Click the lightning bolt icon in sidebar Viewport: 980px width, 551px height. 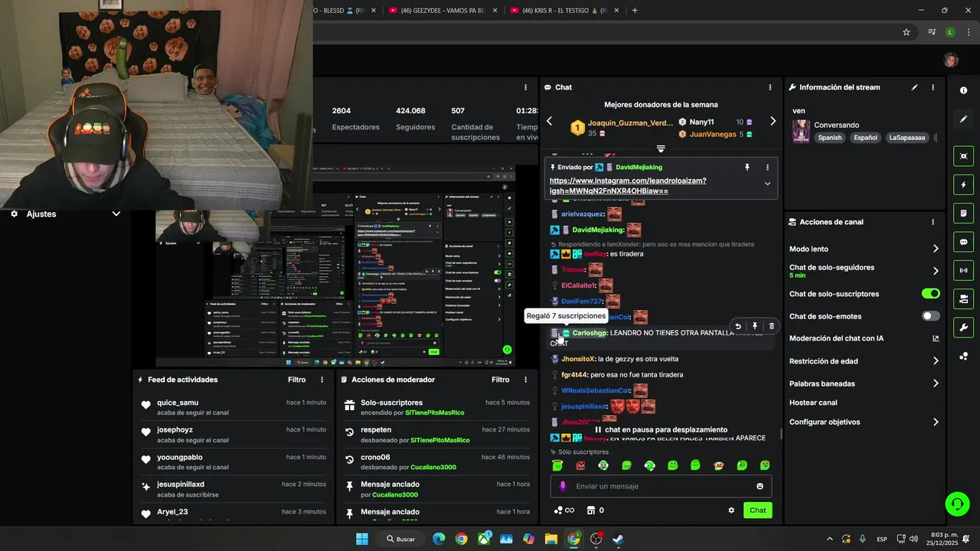tap(963, 184)
